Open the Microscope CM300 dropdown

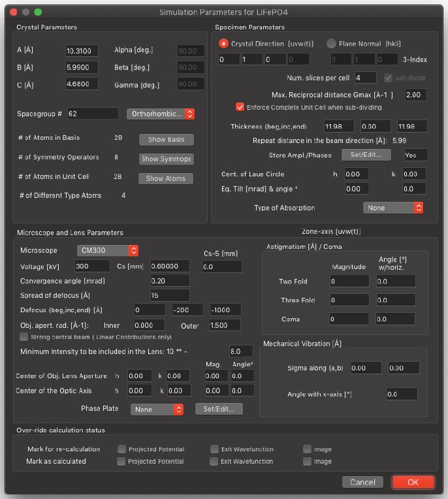click(x=106, y=250)
